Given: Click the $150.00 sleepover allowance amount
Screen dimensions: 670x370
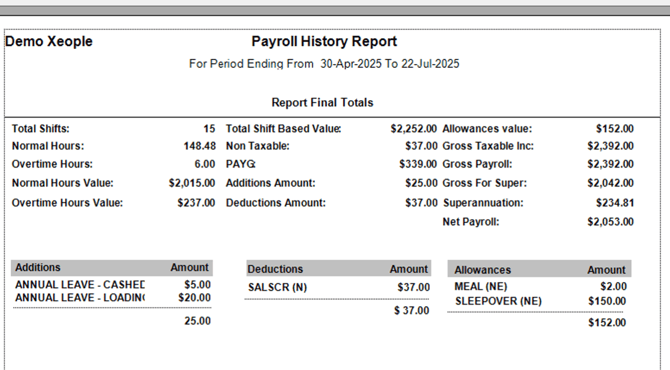Looking at the screenshot, I should [x=607, y=301].
